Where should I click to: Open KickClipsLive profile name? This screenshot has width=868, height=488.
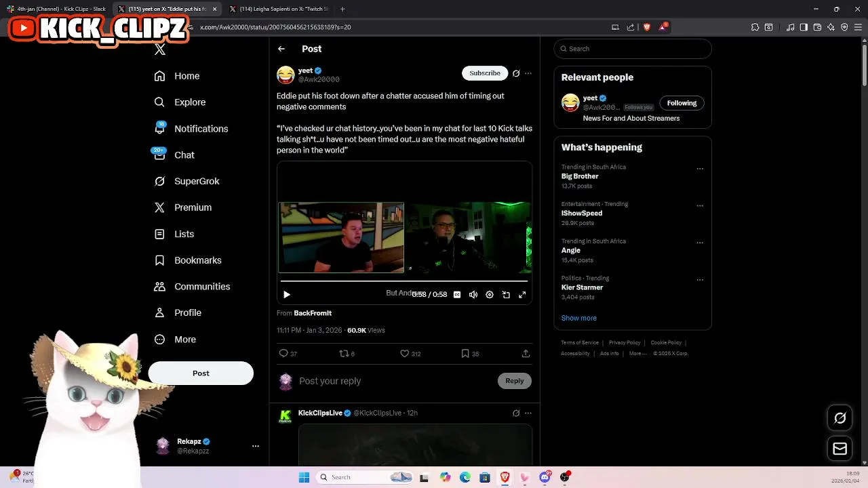click(320, 413)
